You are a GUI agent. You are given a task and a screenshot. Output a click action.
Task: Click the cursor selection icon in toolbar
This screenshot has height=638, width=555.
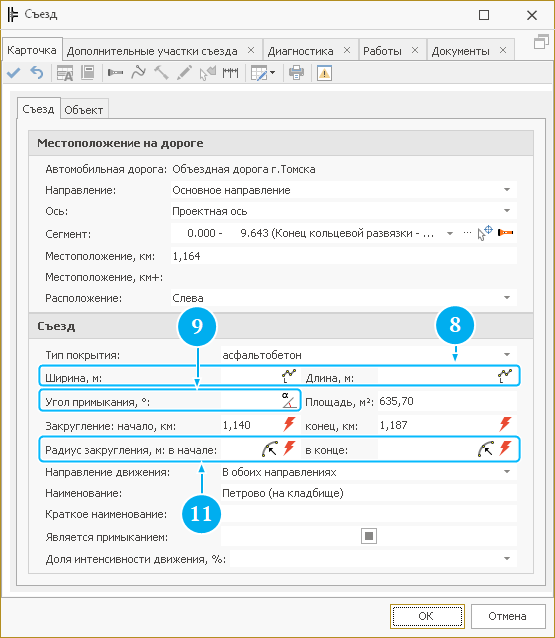tap(208, 73)
